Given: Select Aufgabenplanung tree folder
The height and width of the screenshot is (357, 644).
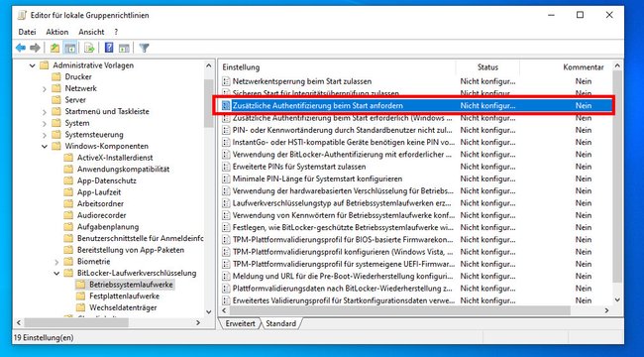Looking at the screenshot, I should point(108,227).
